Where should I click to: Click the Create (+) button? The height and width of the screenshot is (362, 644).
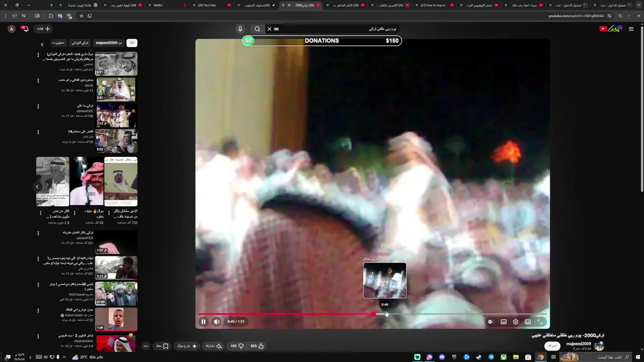pyautogui.click(x=43, y=29)
